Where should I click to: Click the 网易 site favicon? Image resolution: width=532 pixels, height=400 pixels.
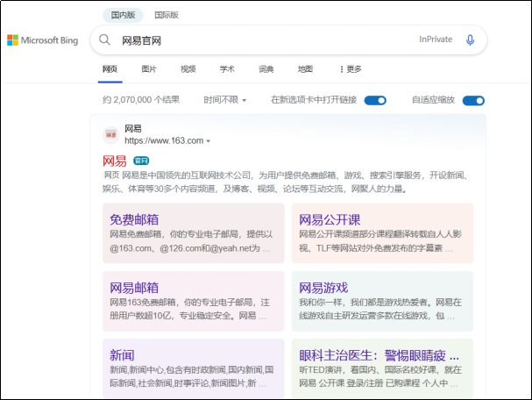click(x=111, y=135)
